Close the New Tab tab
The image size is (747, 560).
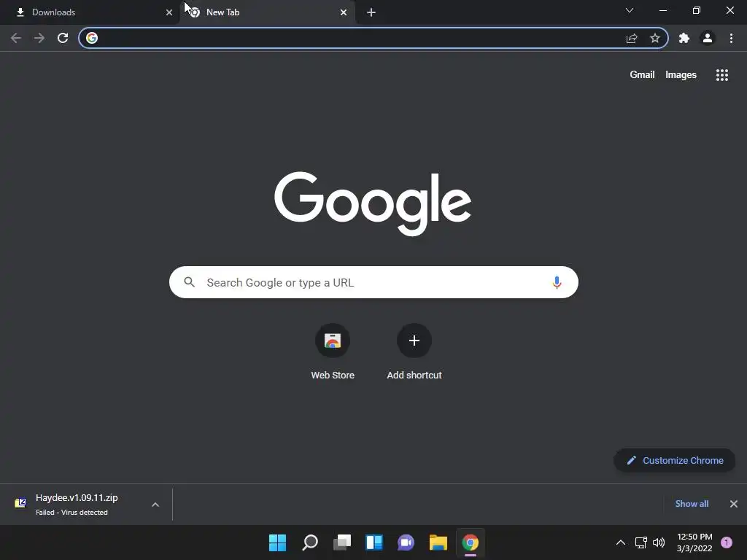click(344, 12)
